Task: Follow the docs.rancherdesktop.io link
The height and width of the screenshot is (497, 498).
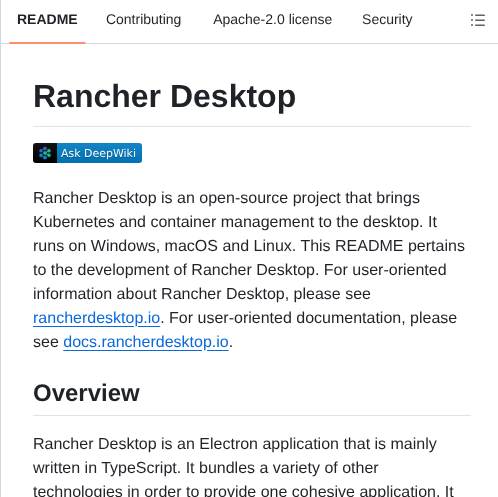Action: click(x=146, y=342)
